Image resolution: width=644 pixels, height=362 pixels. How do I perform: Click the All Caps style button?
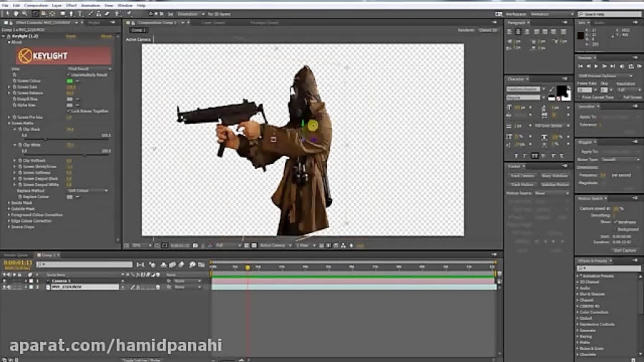535,156
